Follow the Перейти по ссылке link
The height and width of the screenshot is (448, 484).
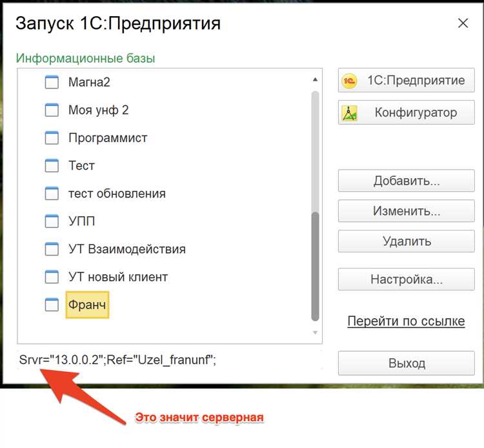tap(406, 321)
